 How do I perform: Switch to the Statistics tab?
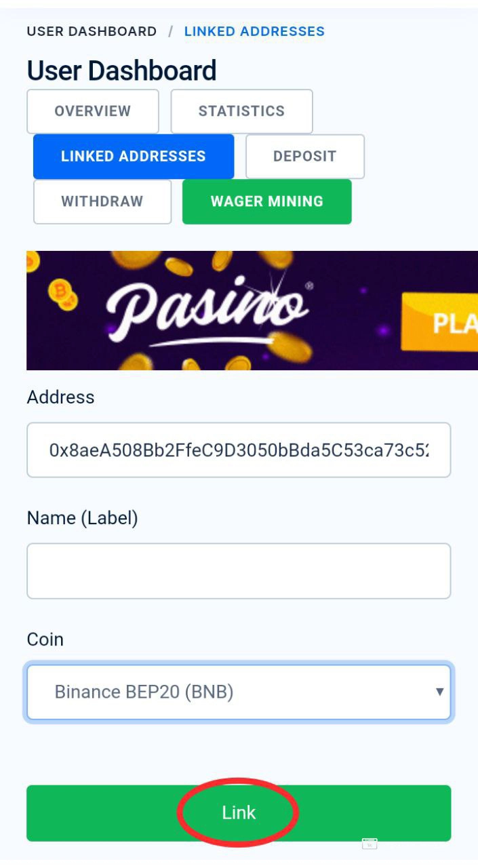(241, 111)
